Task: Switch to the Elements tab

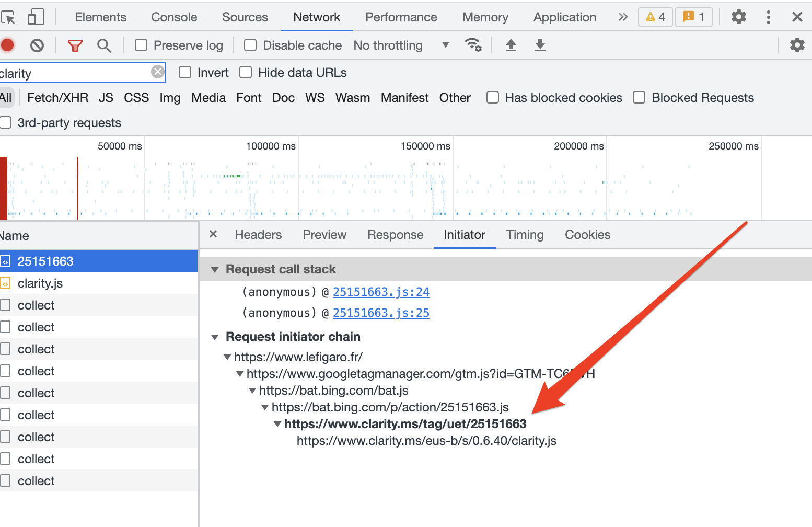Action: (100, 17)
